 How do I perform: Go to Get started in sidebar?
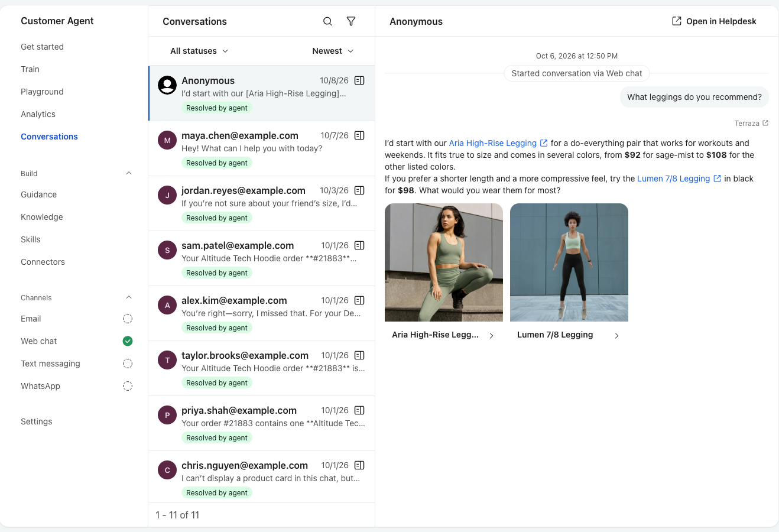tap(42, 47)
